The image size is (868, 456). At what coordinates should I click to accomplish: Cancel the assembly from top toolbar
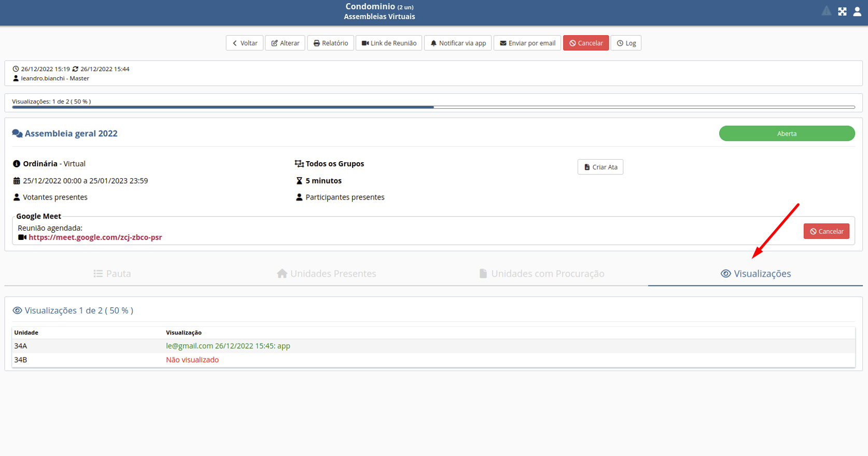pyautogui.click(x=586, y=43)
